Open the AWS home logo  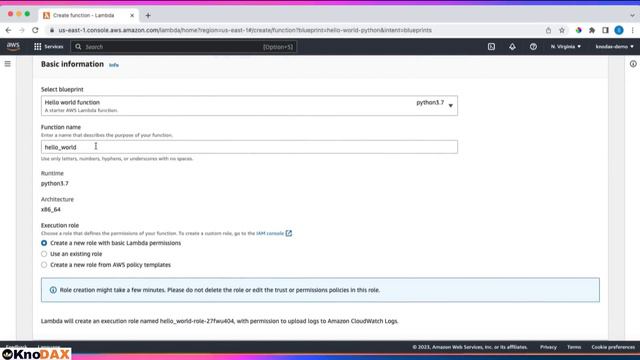pyautogui.click(x=13, y=47)
